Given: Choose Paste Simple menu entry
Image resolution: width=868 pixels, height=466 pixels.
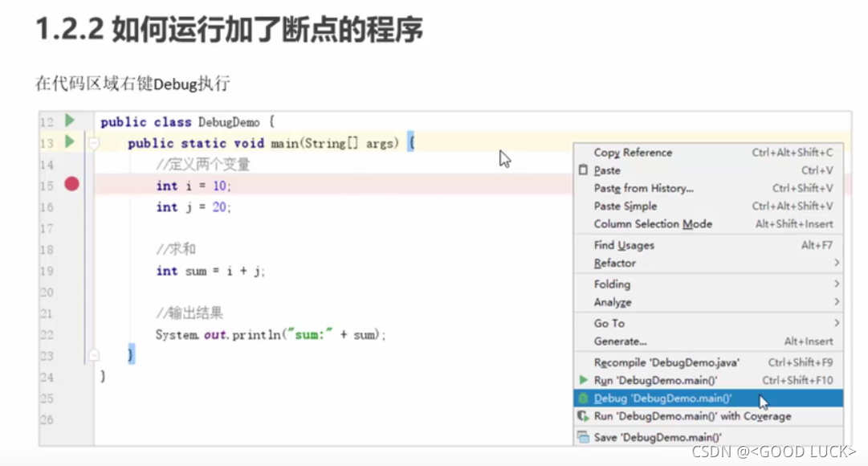Looking at the screenshot, I should pos(708,206).
